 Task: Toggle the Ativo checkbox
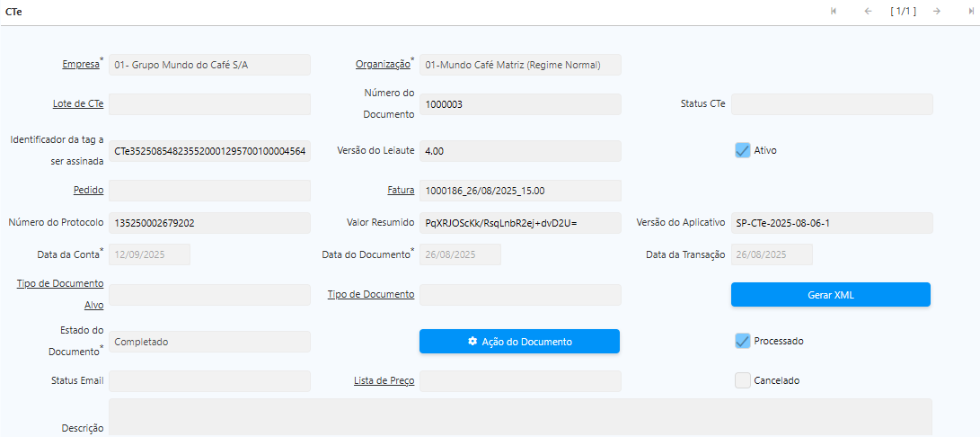tap(742, 150)
